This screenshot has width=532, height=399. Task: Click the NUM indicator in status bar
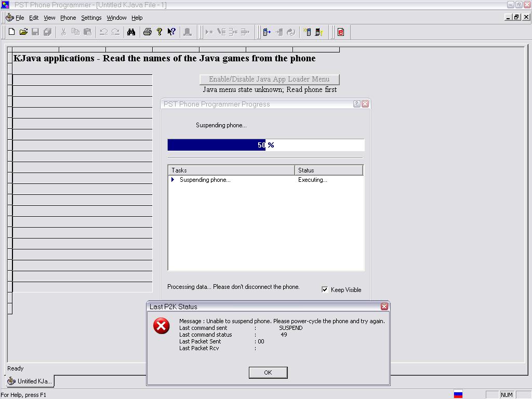(507, 395)
